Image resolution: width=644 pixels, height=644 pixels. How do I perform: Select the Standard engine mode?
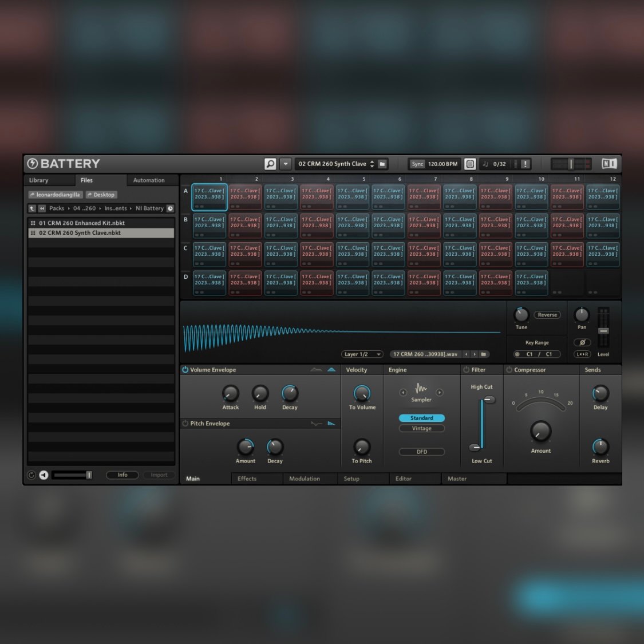(422, 418)
